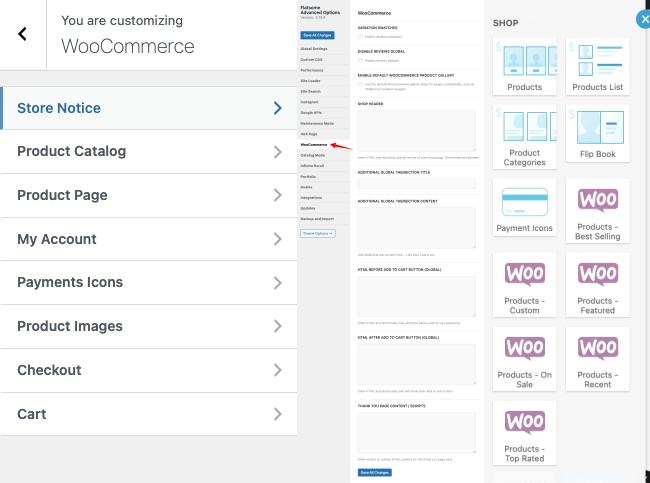Open the My Account section
The height and width of the screenshot is (483, 650).
(x=148, y=239)
